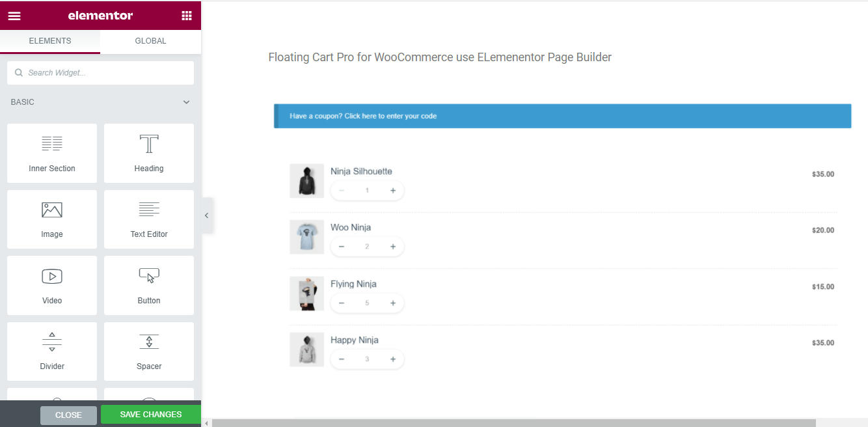
Task: Click the Search Widget input field
Action: click(100, 73)
